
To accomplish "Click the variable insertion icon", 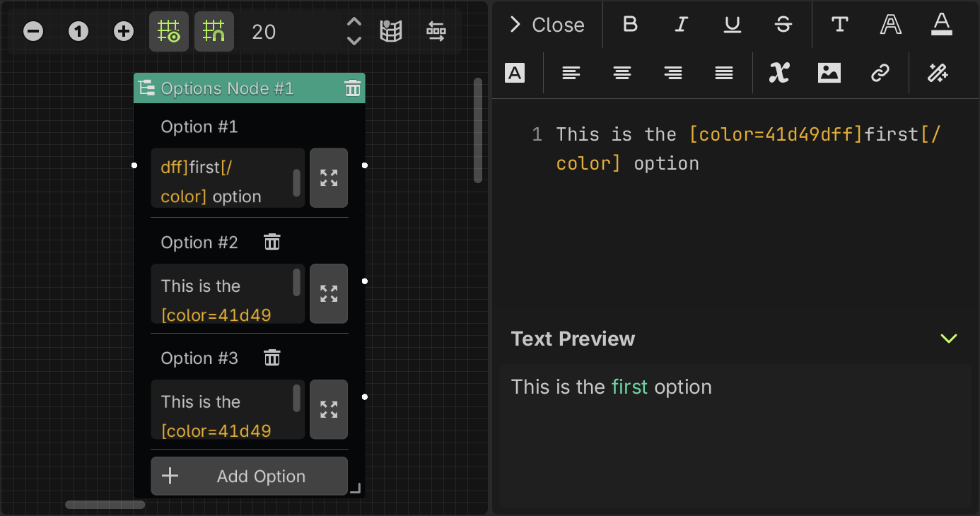I will pyautogui.click(x=778, y=73).
